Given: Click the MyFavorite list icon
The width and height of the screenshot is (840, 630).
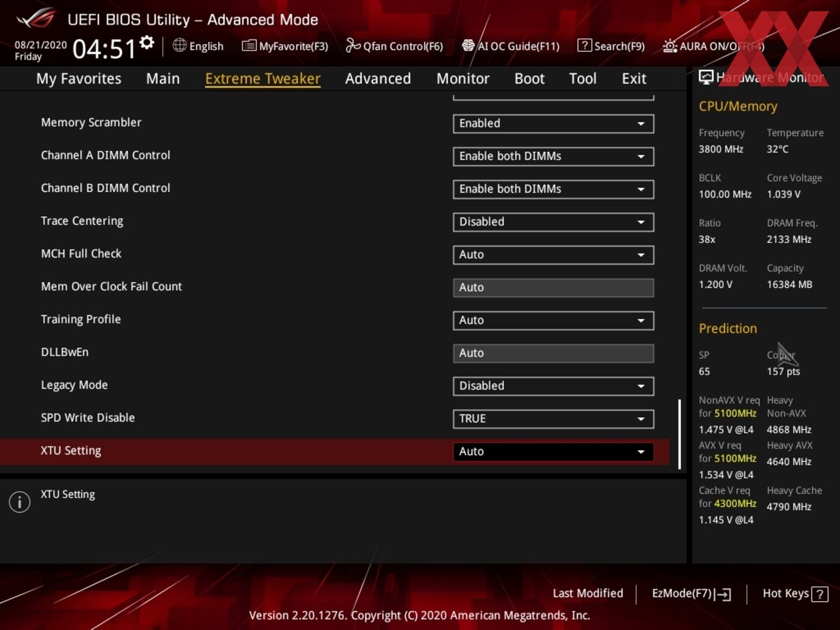Looking at the screenshot, I should click(249, 46).
